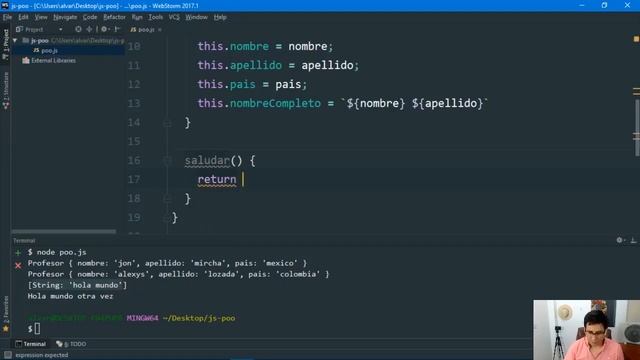Click the tool window toggle icon in status bar
640x360 pixels.
[x=7, y=355]
